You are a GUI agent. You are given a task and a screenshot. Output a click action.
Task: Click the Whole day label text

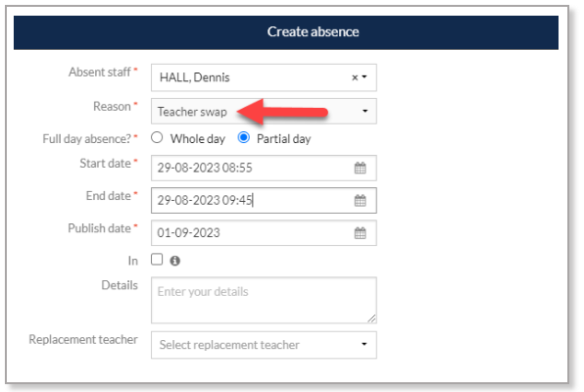coord(198,139)
